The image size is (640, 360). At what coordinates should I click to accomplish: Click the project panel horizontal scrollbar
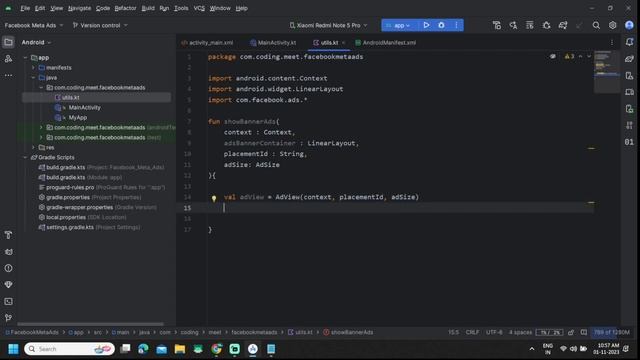click(90, 324)
